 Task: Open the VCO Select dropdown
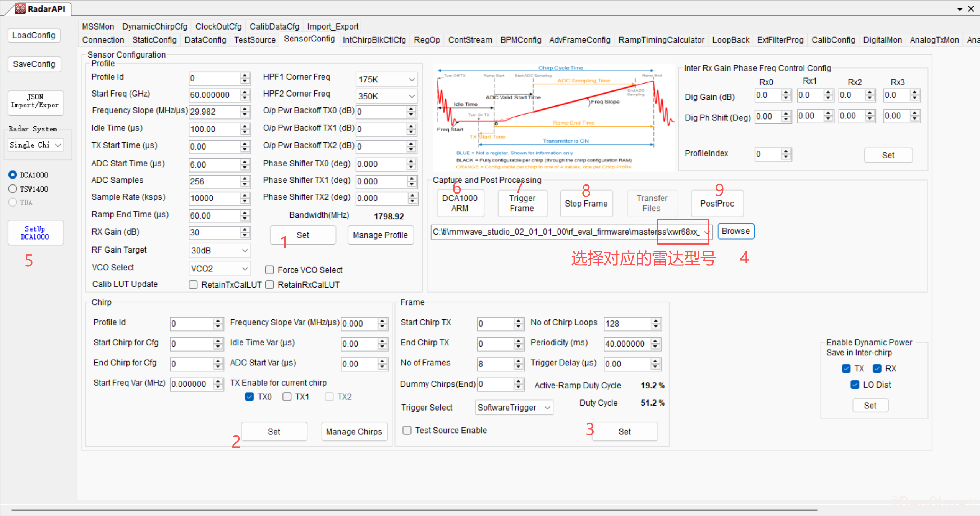pos(245,268)
